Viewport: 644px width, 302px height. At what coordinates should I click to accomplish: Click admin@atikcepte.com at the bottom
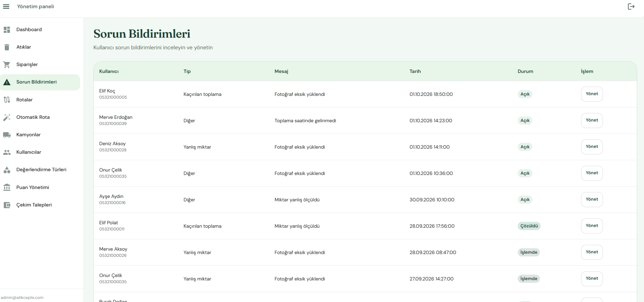(22, 298)
